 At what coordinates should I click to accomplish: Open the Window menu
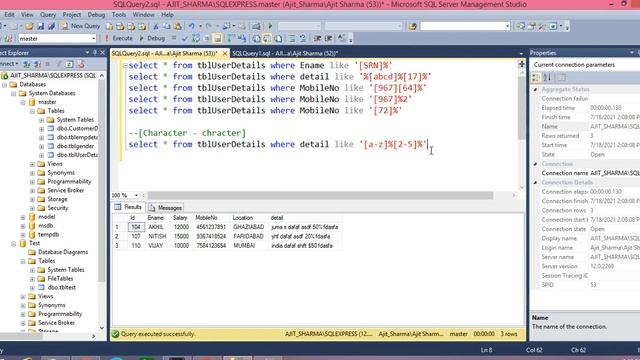click(143, 15)
